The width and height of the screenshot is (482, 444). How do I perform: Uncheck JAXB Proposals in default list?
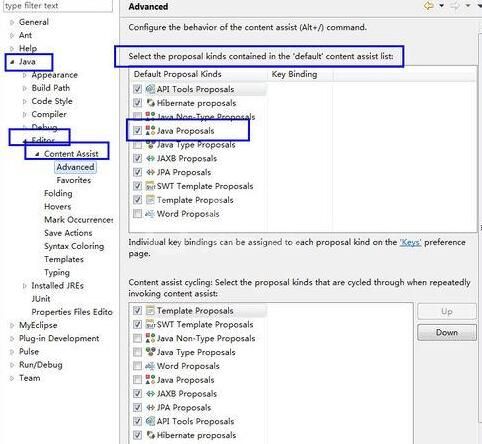click(137, 158)
